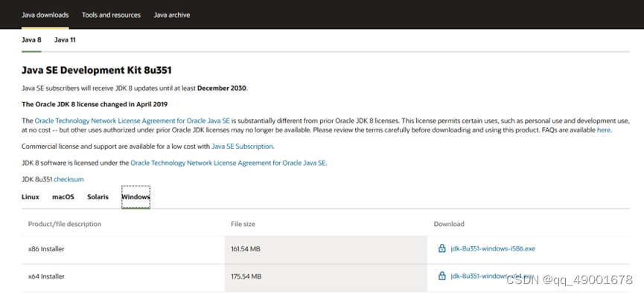Switch to Tools and resources tab
Image resolution: width=644 pixels, height=293 pixels.
click(111, 15)
